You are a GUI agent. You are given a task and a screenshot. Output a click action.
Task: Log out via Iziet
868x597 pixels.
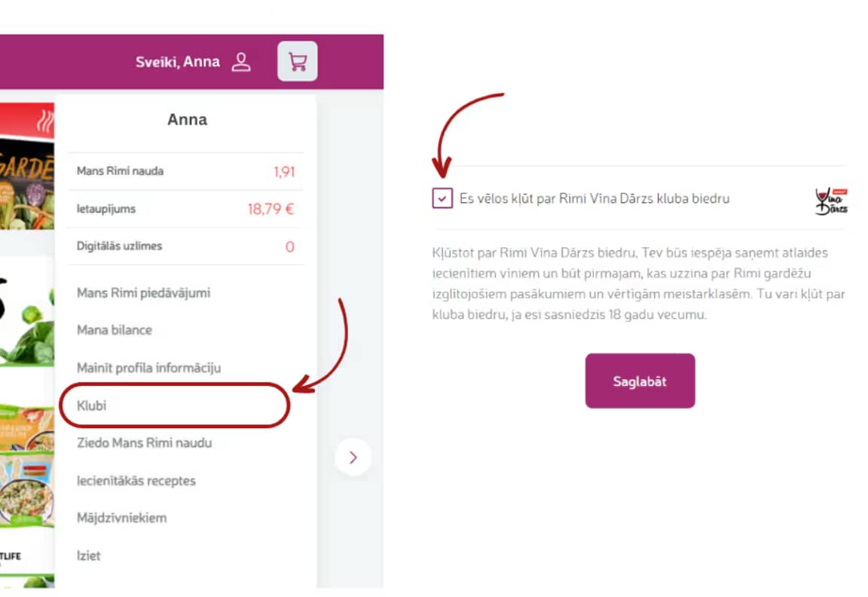(x=88, y=556)
